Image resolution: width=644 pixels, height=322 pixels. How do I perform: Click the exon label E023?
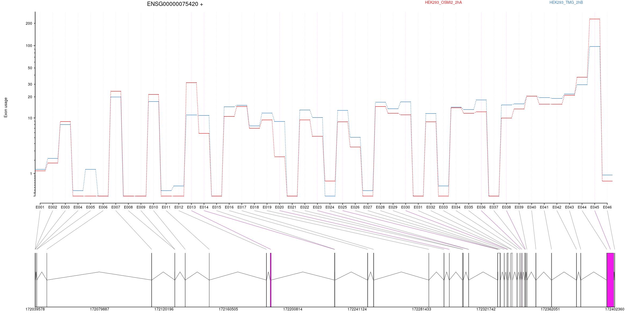tap(317, 207)
